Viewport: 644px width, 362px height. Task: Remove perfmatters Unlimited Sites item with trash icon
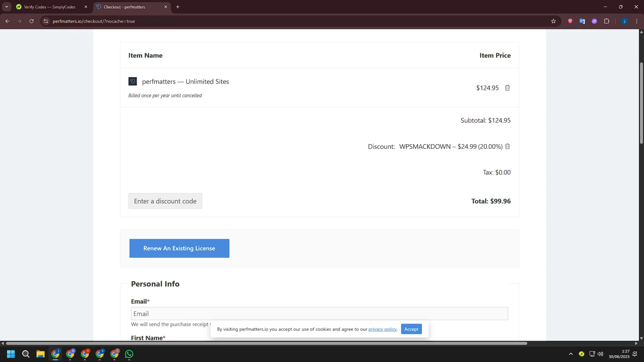[x=507, y=88]
